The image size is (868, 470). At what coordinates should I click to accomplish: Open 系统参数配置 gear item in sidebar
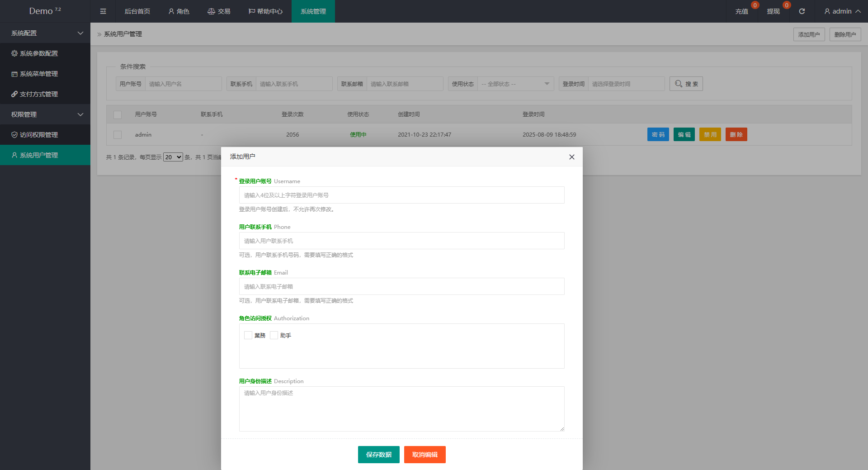pos(39,53)
